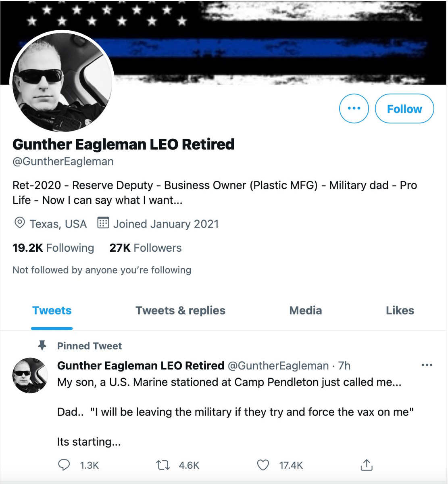Viewport: 448px width, 484px height.
Task: Select the Media tab
Action: 305,311
